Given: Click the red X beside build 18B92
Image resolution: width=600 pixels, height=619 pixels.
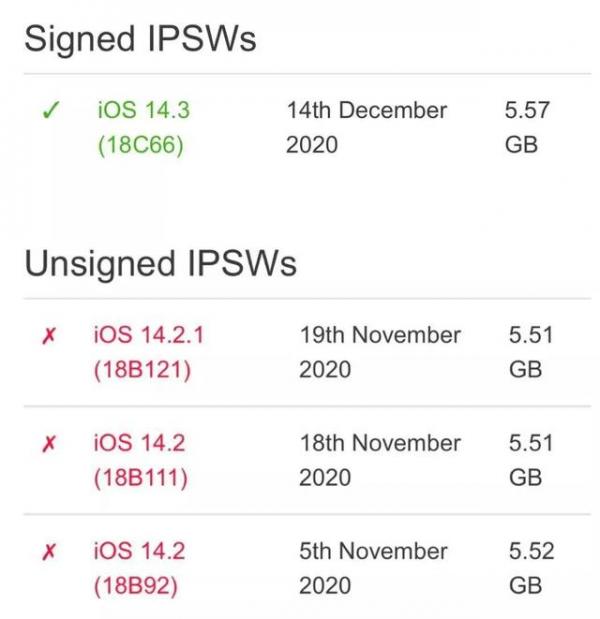Looking at the screenshot, I should click(49, 552).
